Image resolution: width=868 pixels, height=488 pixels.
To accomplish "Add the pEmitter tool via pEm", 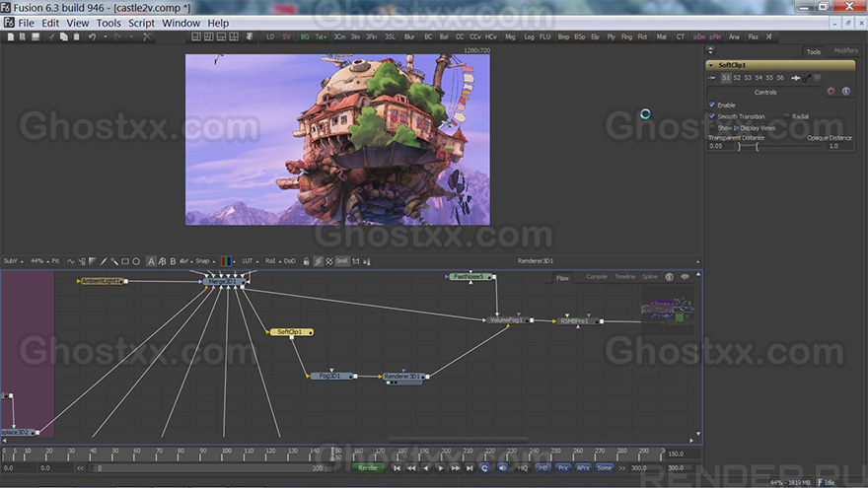I will (x=698, y=37).
